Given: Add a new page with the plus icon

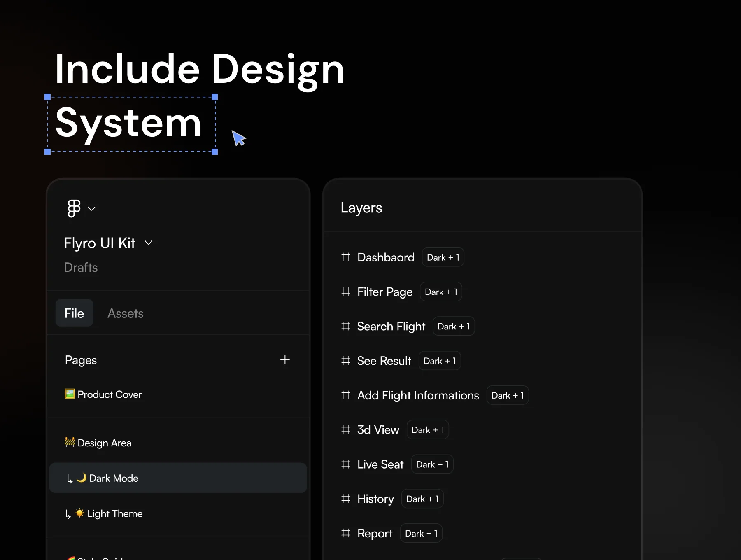Looking at the screenshot, I should tap(285, 360).
